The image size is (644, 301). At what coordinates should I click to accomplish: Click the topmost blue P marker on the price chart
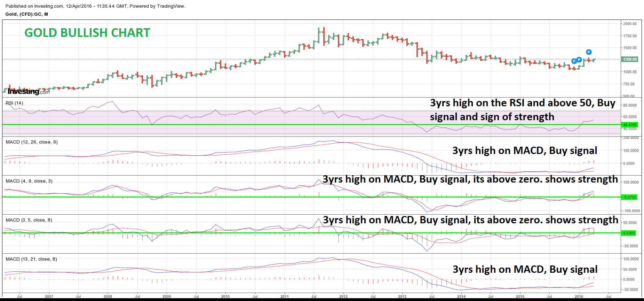coord(589,52)
